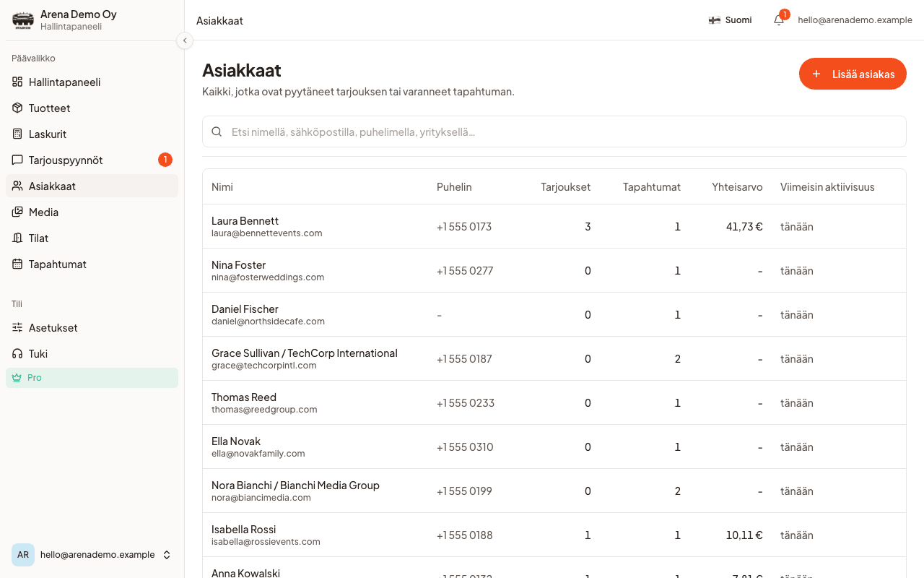Click the Arena Demo stadium logo
924x578 pixels.
click(x=23, y=20)
